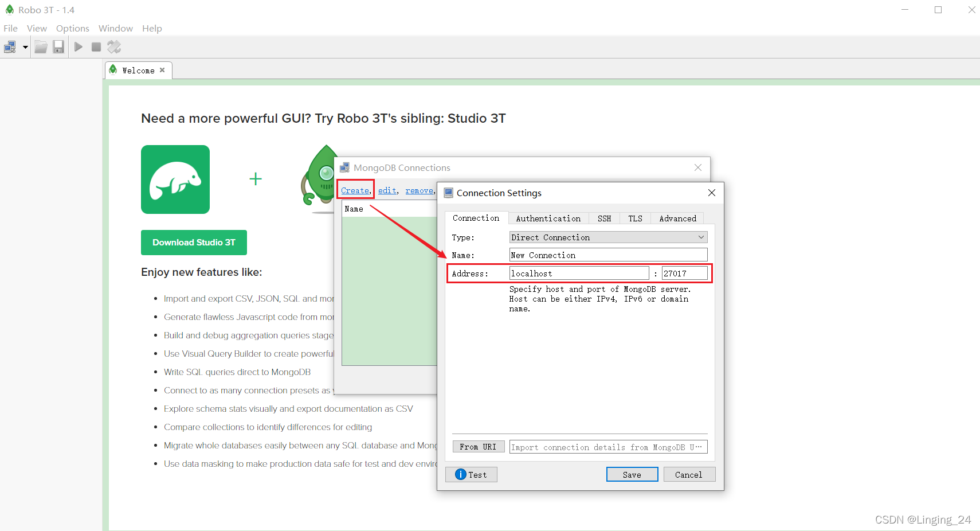Close the Connection Settings dialog

pos(712,193)
